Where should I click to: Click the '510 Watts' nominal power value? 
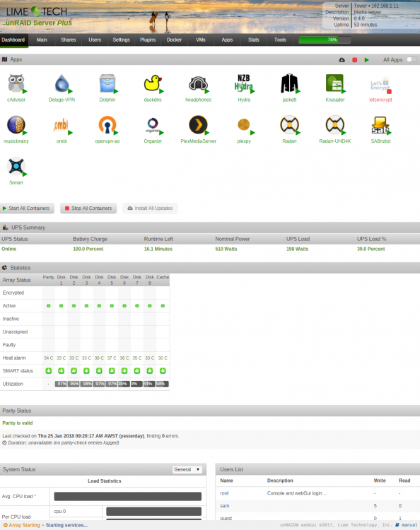(226, 249)
